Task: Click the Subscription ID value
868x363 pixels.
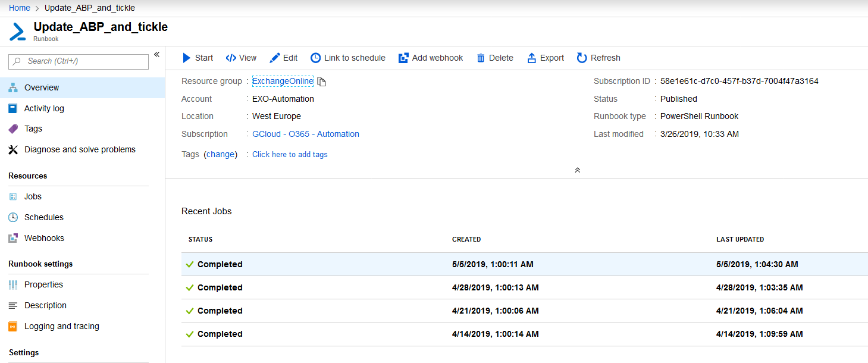Action: point(739,81)
